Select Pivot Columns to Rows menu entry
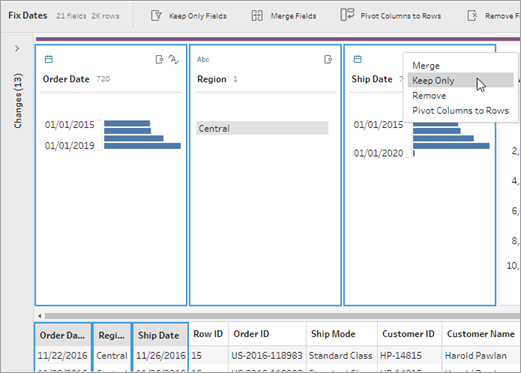The height and width of the screenshot is (373, 521). tap(460, 111)
